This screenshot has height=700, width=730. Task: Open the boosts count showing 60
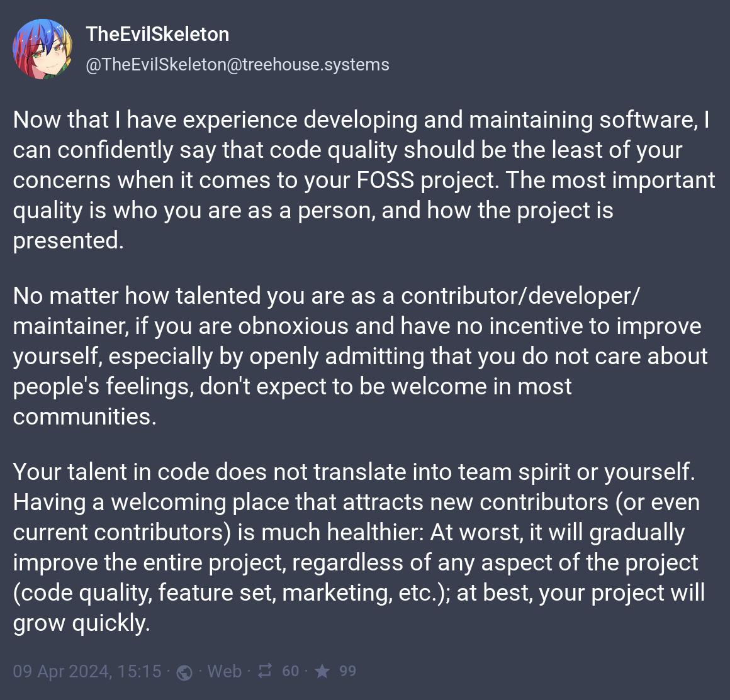tap(290, 671)
